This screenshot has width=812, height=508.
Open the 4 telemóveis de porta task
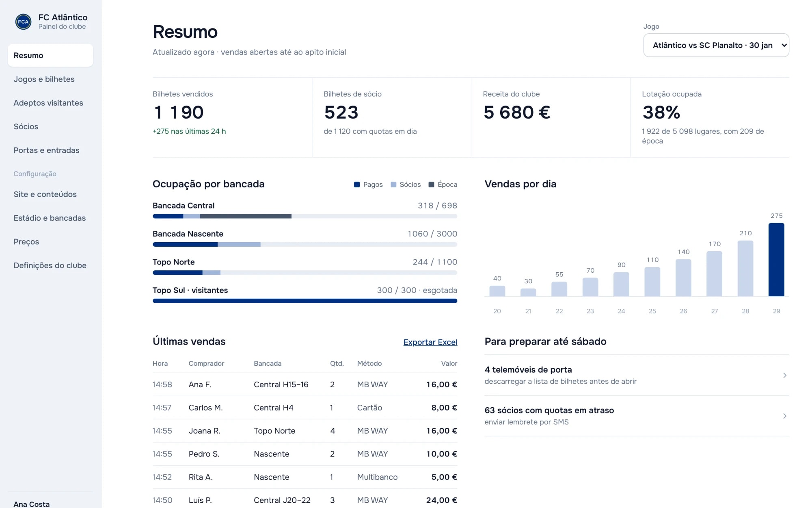pos(637,375)
